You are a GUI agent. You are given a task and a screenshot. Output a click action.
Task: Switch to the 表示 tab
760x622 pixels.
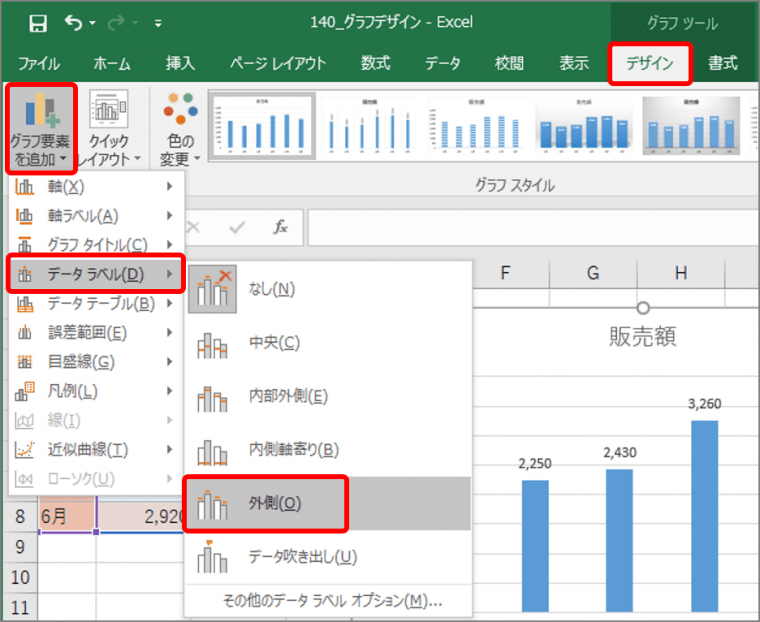[x=574, y=63]
